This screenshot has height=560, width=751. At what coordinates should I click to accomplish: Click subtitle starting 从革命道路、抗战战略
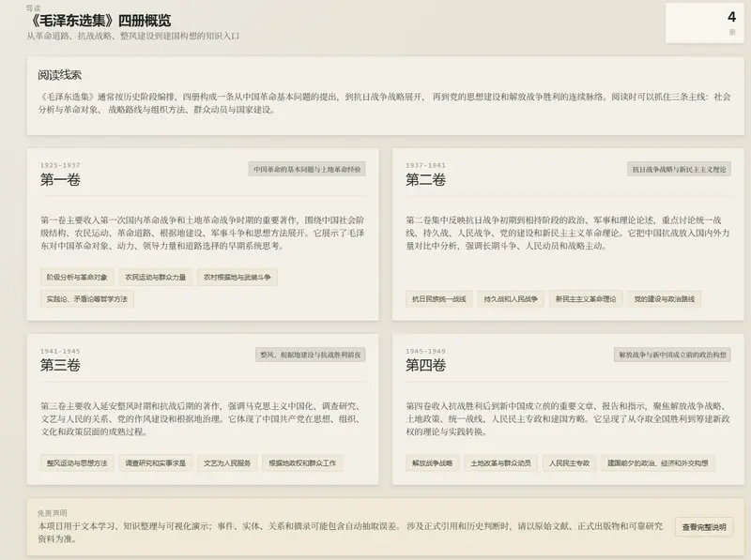coord(133,36)
